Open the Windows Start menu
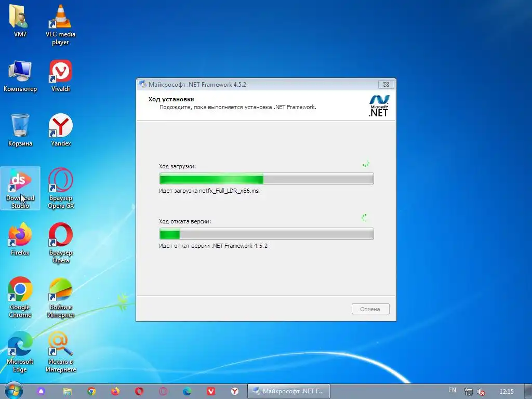 pyautogui.click(x=14, y=391)
